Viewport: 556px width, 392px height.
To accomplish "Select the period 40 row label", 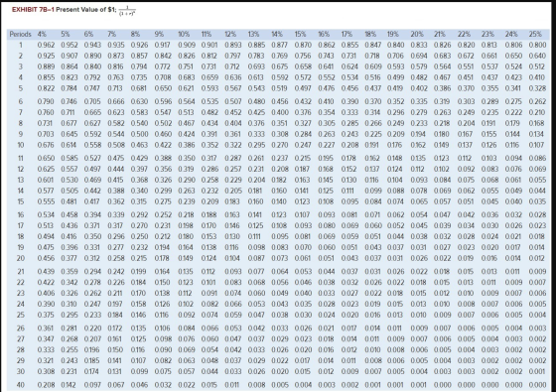I will pos(21,385).
